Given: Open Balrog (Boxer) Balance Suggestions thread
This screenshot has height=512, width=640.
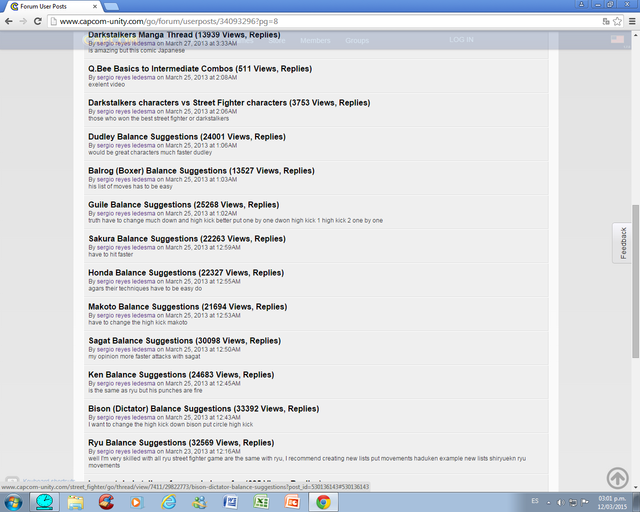Looking at the screenshot, I should [x=201, y=171].
